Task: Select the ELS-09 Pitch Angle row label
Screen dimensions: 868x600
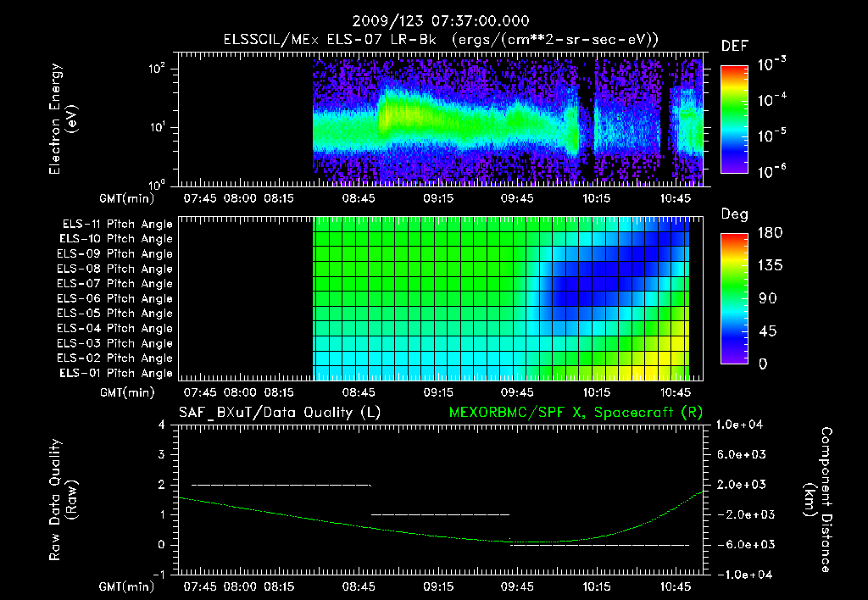Action: tap(114, 253)
